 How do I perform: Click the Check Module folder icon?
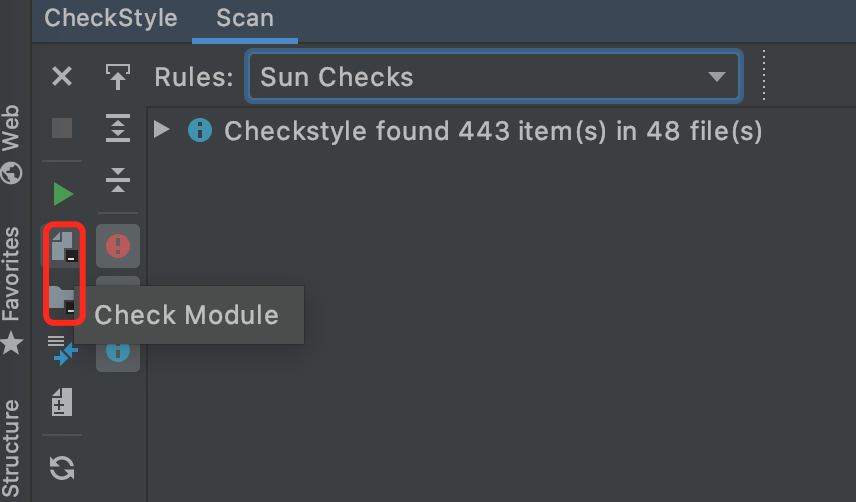pos(62,300)
